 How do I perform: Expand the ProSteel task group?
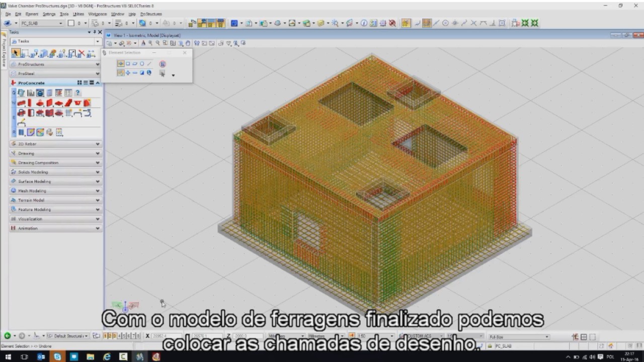pos(98,73)
